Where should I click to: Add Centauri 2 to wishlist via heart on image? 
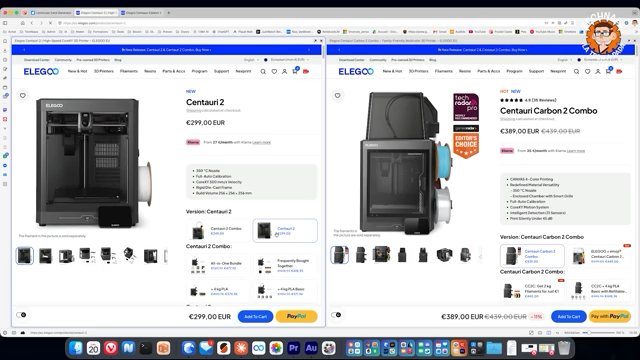[23, 96]
